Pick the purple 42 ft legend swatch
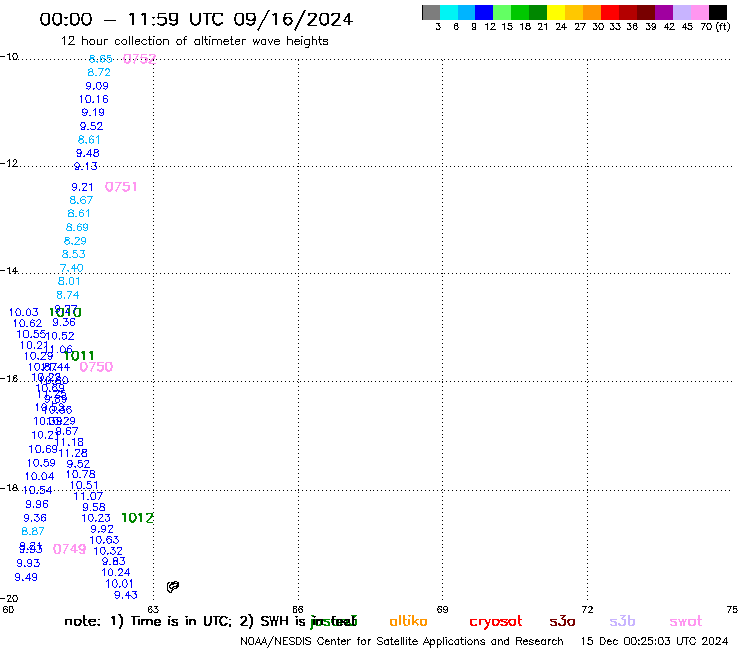Image resolution: width=740 pixels, height=650 pixels. click(x=664, y=12)
